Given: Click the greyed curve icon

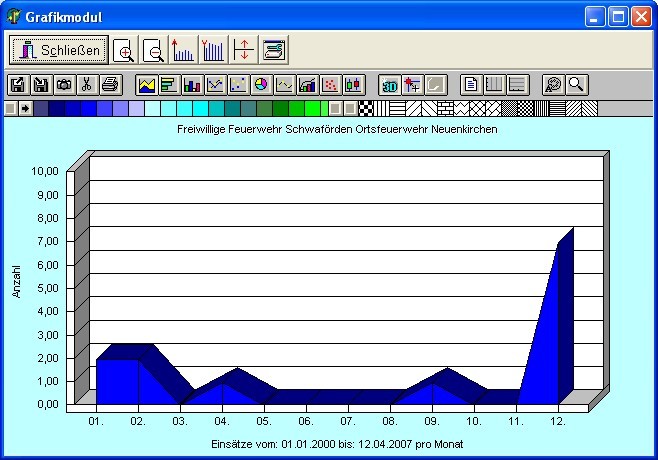Looking at the screenshot, I should pos(436,85).
